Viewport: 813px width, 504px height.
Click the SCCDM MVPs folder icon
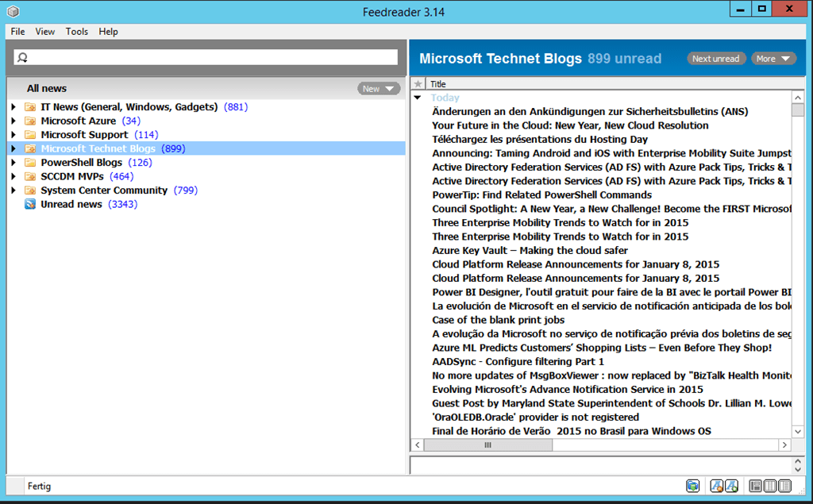coord(30,176)
